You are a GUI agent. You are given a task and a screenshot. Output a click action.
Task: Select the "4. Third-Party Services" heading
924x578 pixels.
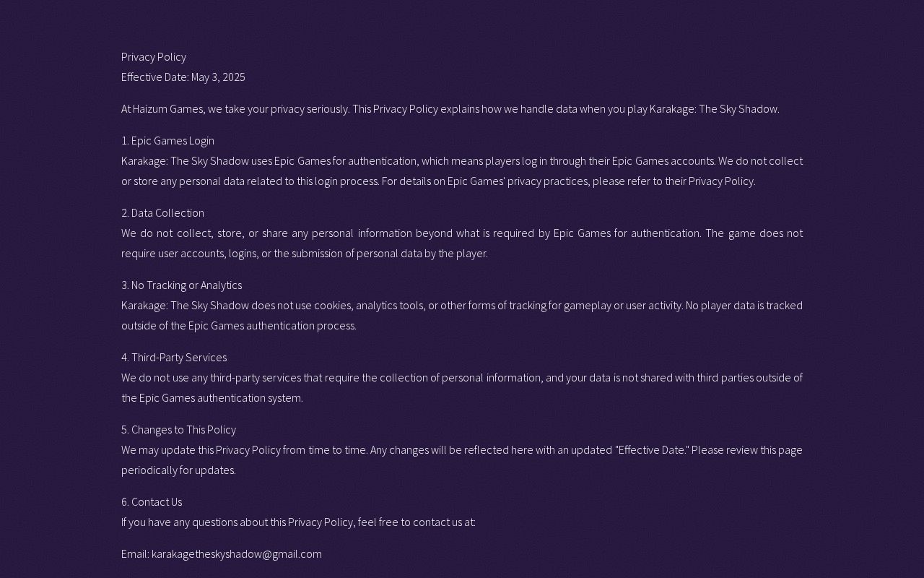(x=174, y=357)
